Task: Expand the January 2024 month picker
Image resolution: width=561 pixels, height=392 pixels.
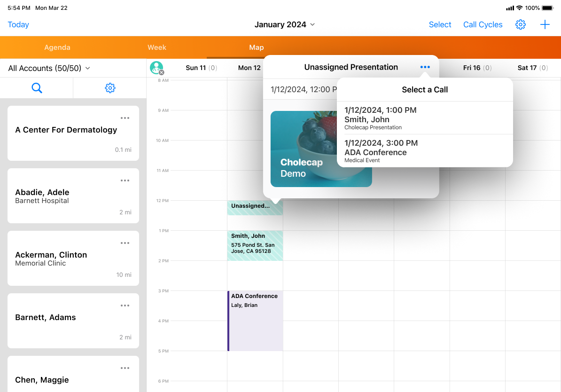Action: (x=285, y=25)
